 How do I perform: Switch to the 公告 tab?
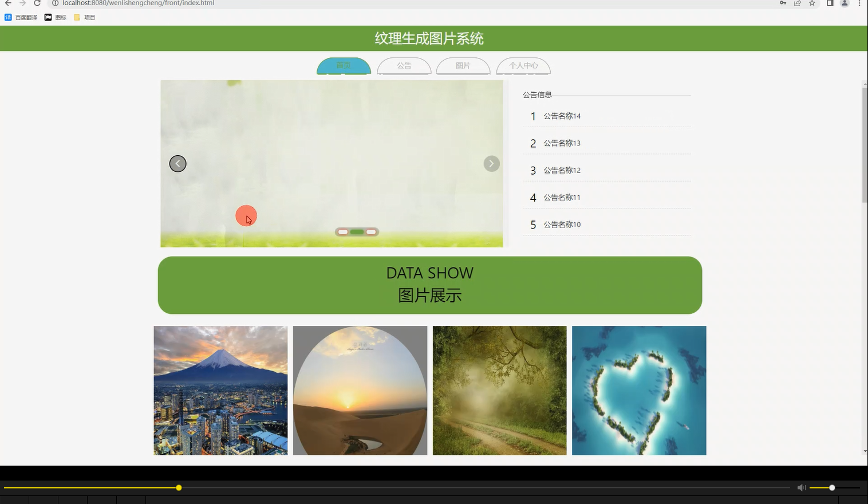tap(404, 65)
